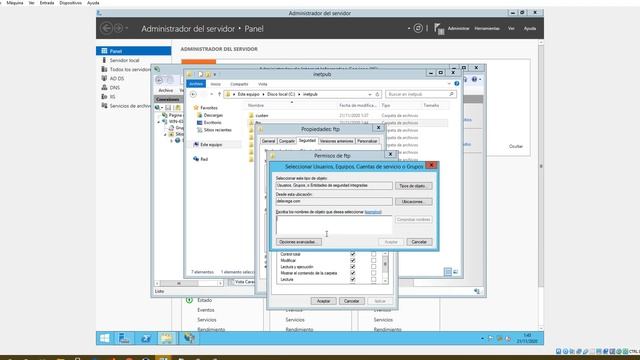The height and width of the screenshot is (360, 640).
Task: Toggle Permitir checkbox for Lectura
Action: point(353,279)
